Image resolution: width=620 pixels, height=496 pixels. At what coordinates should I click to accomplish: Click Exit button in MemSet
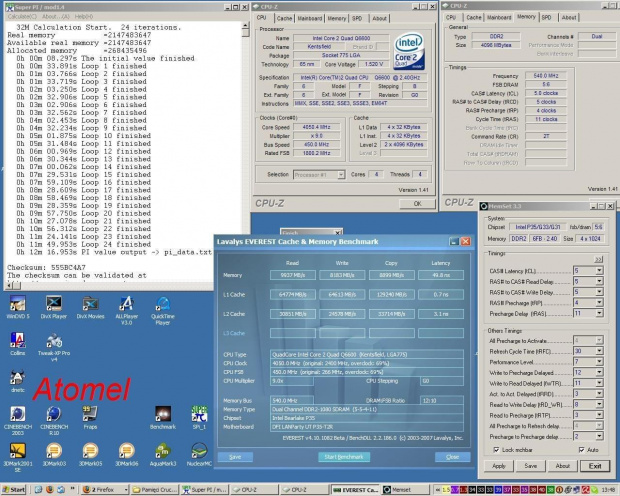(x=595, y=466)
